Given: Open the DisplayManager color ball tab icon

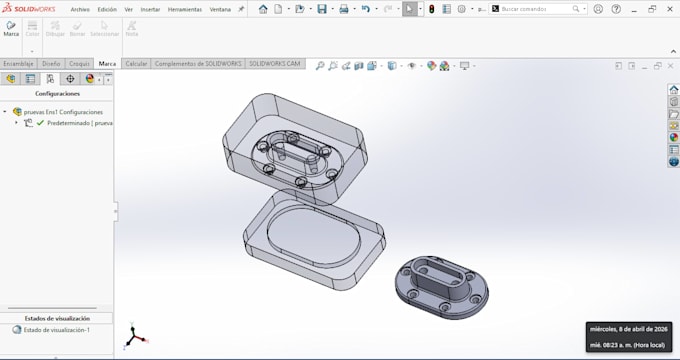Looking at the screenshot, I should (90, 79).
